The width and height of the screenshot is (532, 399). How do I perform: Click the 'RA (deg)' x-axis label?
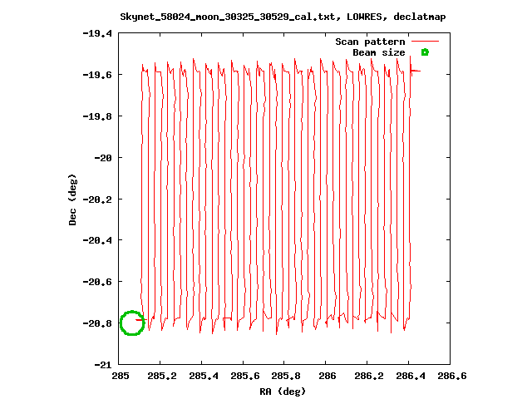pyautogui.click(x=283, y=392)
